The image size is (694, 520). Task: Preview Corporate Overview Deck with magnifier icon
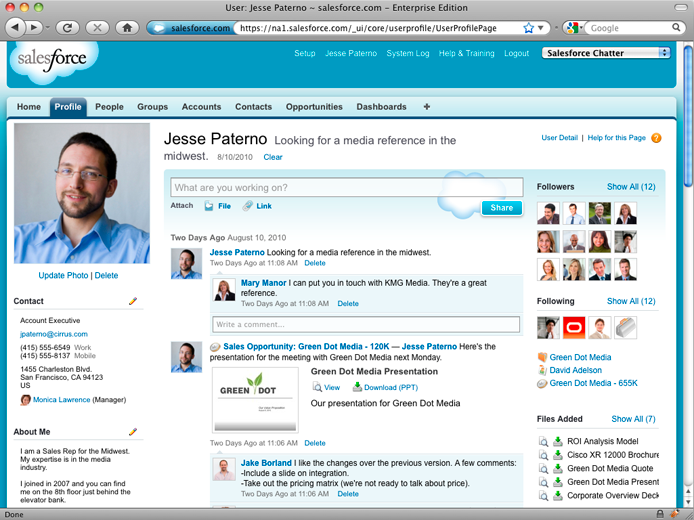(x=543, y=495)
